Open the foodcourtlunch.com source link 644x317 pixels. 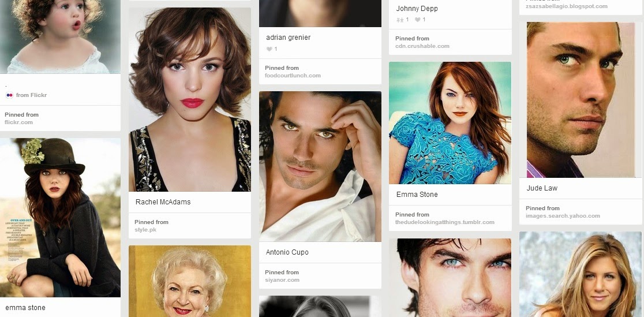coord(293,75)
